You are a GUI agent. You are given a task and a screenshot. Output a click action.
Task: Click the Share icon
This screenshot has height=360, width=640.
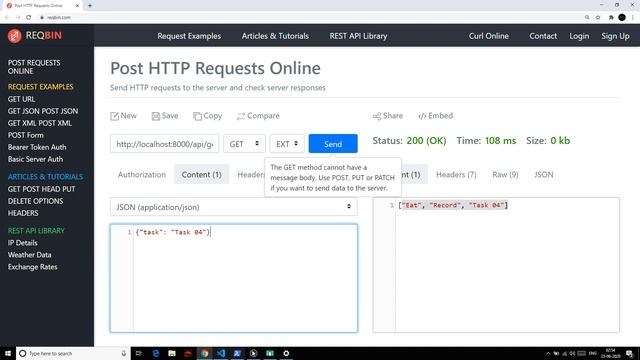377,116
